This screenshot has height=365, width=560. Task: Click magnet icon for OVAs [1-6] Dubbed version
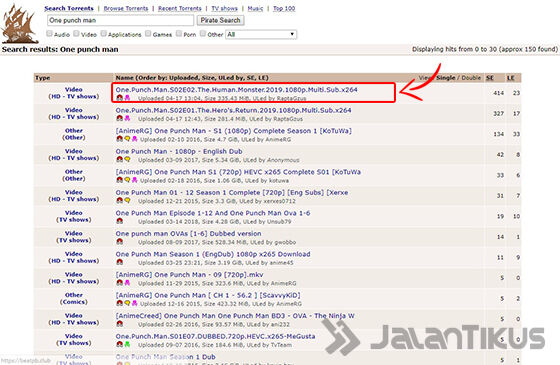click(x=120, y=241)
